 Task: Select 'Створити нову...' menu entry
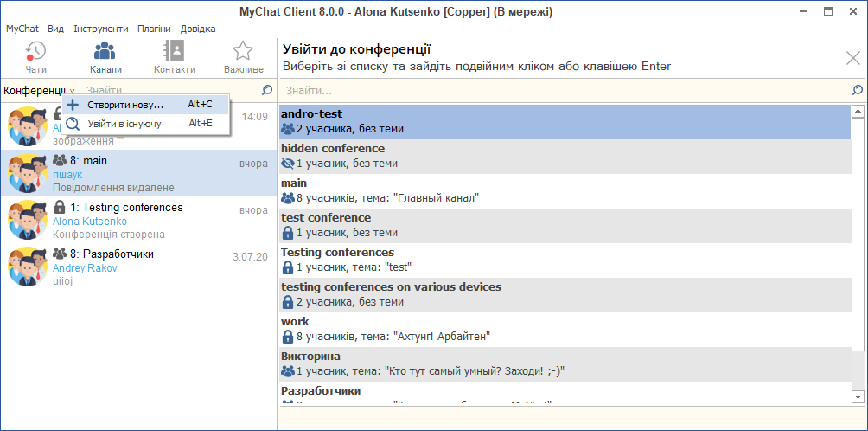pos(125,105)
